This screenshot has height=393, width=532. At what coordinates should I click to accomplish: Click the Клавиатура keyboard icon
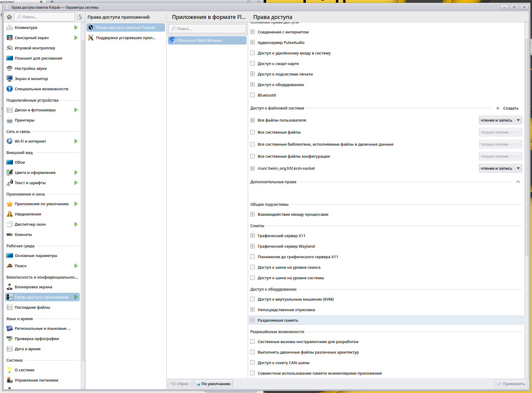(10, 27)
